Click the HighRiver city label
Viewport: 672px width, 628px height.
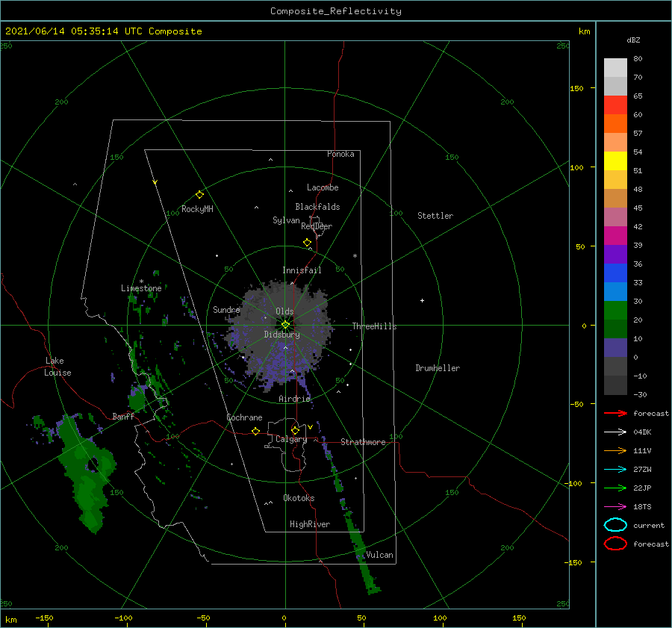(x=310, y=524)
